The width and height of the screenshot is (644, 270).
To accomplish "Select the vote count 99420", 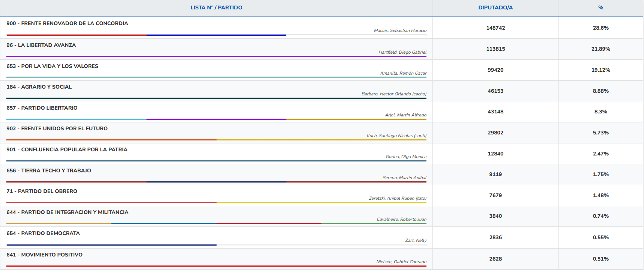I will (495, 70).
